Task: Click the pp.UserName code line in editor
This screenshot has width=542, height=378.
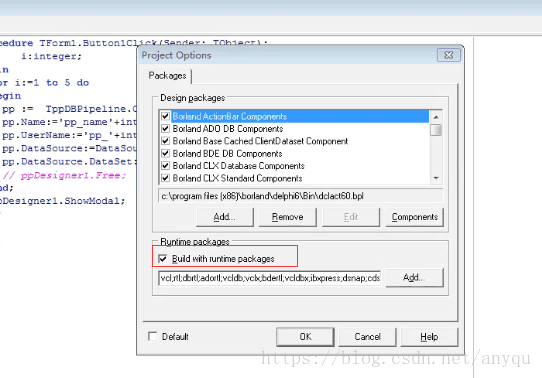Action: [x=69, y=135]
